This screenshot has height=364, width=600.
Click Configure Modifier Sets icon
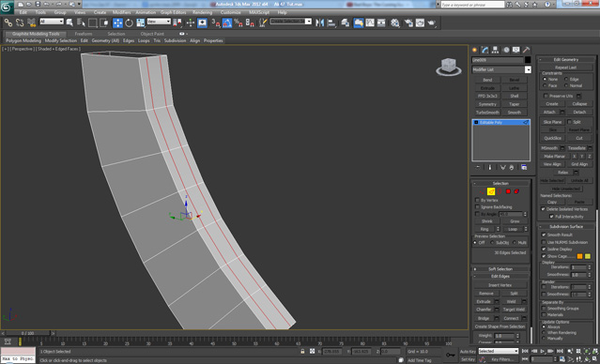coord(524,168)
